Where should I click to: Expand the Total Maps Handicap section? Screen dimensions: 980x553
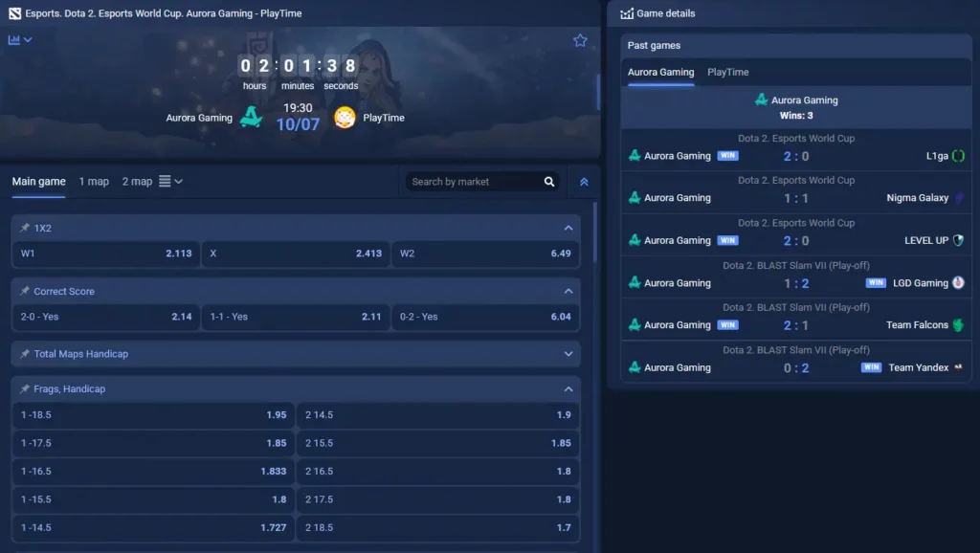pyautogui.click(x=568, y=354)
